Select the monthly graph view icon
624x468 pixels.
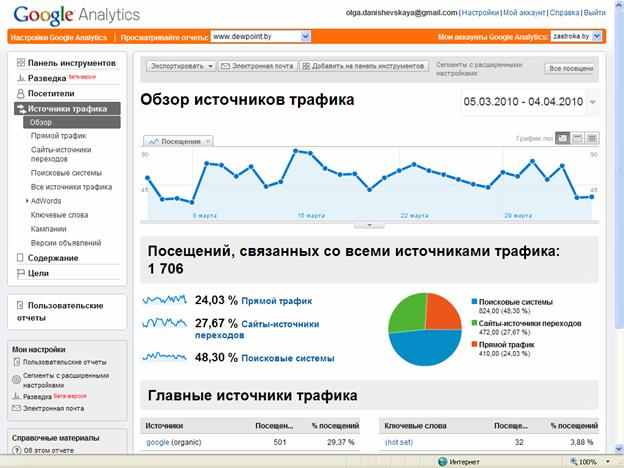592,138
